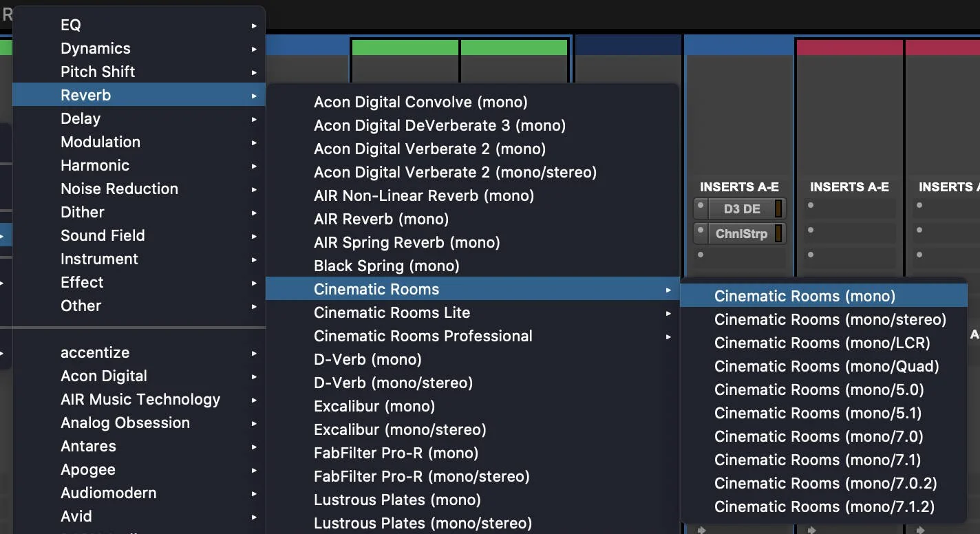The width and height of the screenshot is (980, 534).
Task: Choose Cinematic Rooms (mono/7.0.2)
Action: [824, 483]
